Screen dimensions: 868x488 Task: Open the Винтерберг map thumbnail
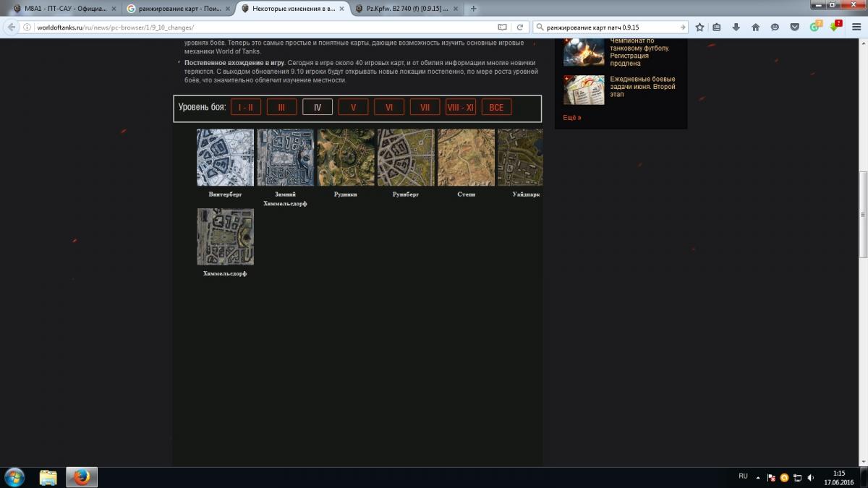point(225,158)
